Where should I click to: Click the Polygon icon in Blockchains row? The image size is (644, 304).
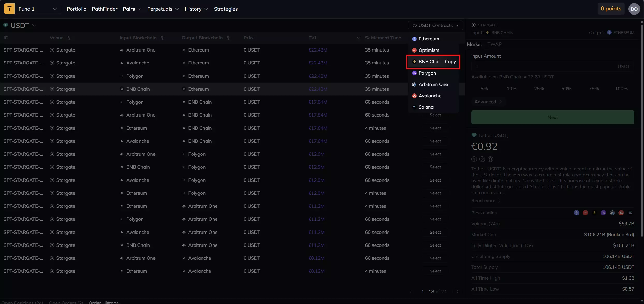click(603, 213)
